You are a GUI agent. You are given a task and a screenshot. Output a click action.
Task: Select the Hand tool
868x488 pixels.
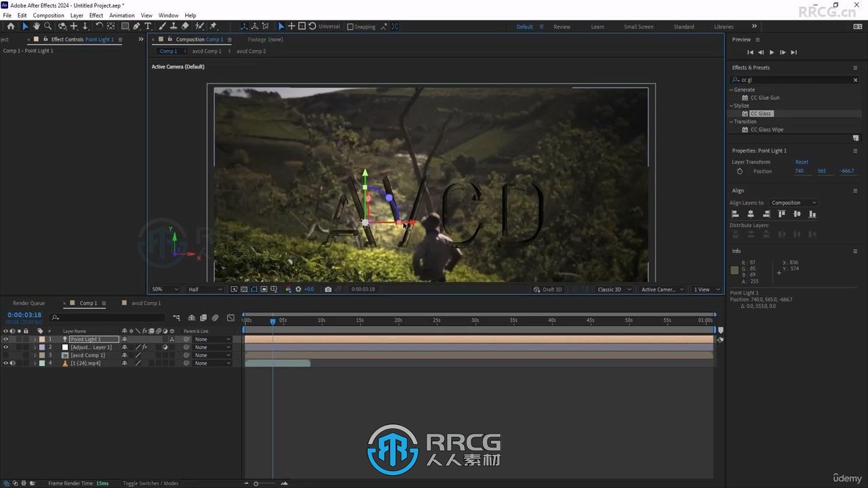36,26
